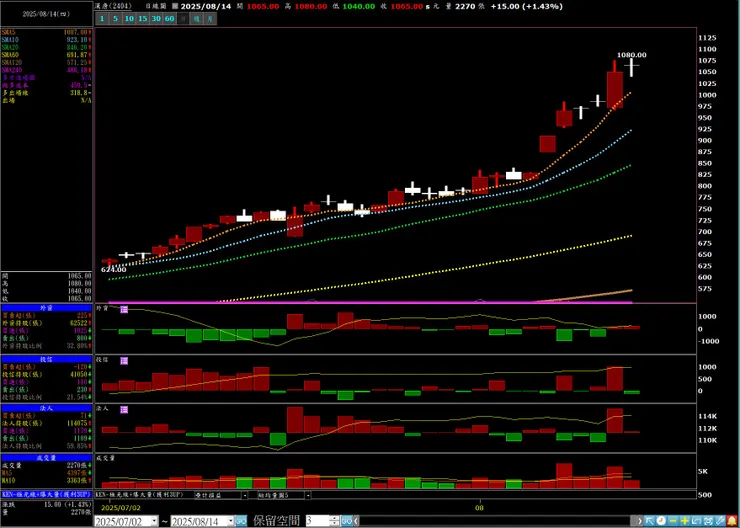Click GO button next to the end date
This screenshot has width=740, height=528.
[241, 521]
